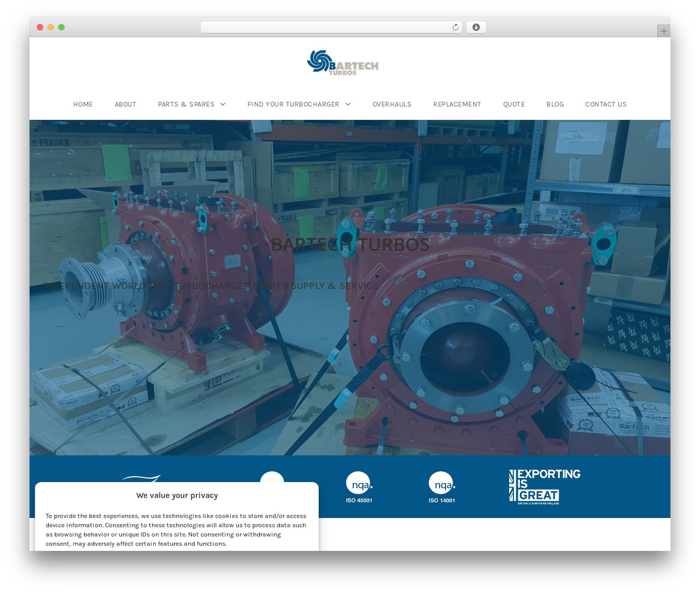Click the Bartech Turbos hero heading
This screenshot has width=700, height=593.
tap(350, 245)
